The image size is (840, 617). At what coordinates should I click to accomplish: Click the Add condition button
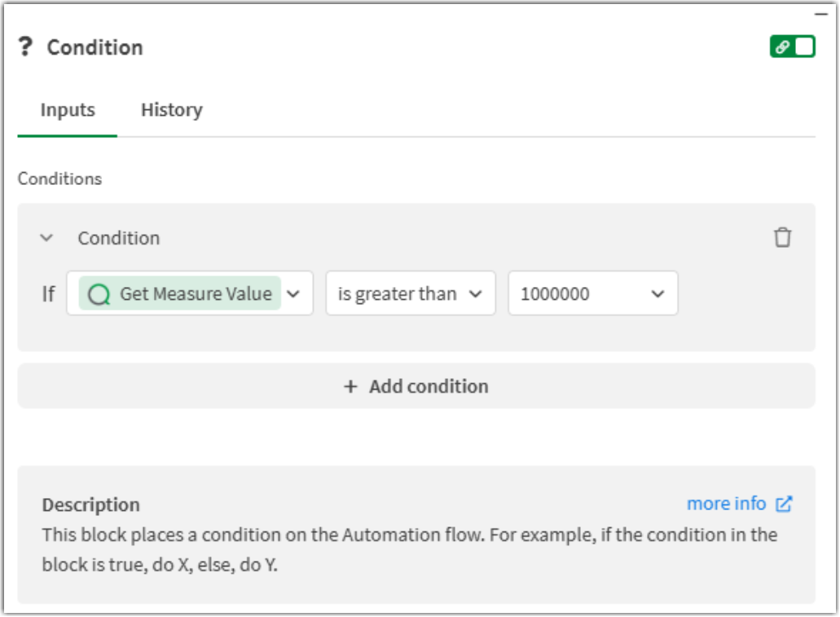tap(416, 386)
